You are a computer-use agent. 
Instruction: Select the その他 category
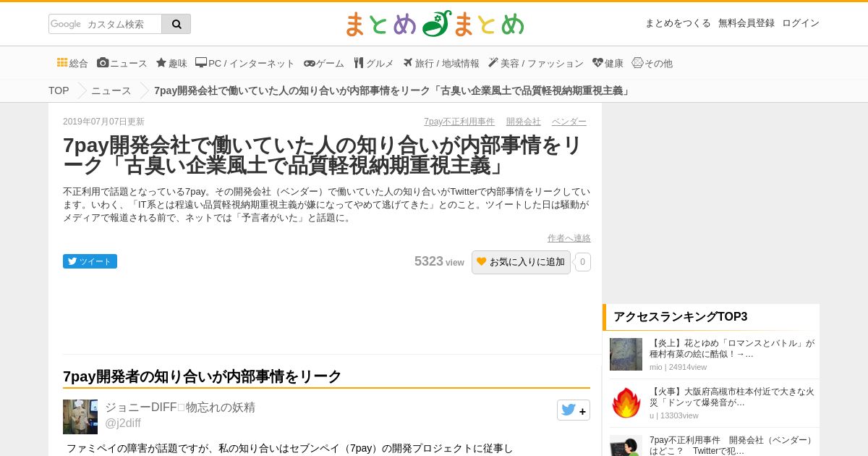coord(652,63)
